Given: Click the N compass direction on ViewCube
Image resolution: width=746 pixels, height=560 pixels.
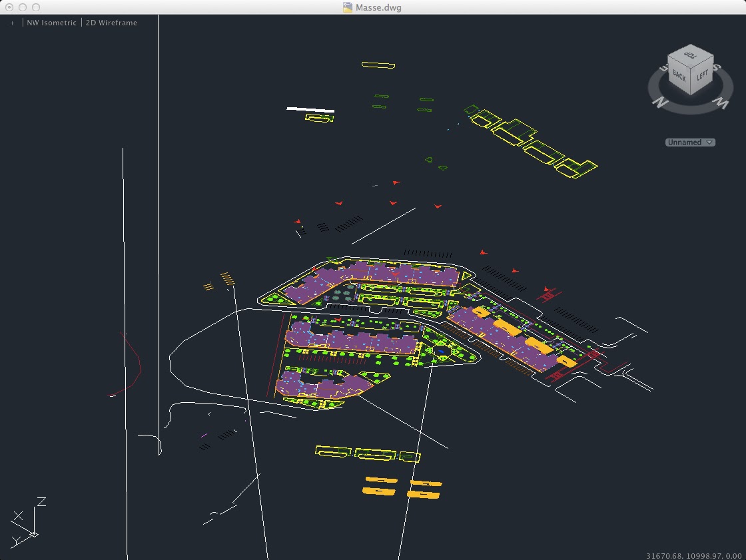Looking at the screenshot, I should coord(659,102).
